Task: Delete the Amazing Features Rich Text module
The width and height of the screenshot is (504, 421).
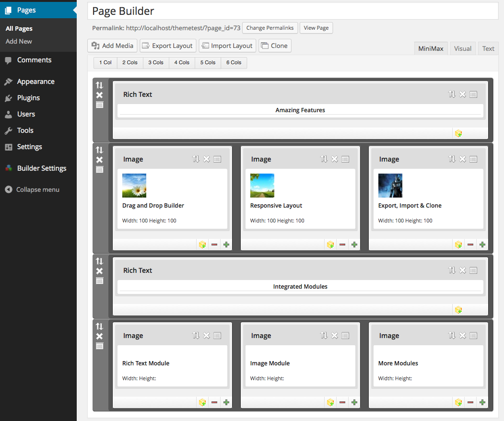Action: point(463,94)
